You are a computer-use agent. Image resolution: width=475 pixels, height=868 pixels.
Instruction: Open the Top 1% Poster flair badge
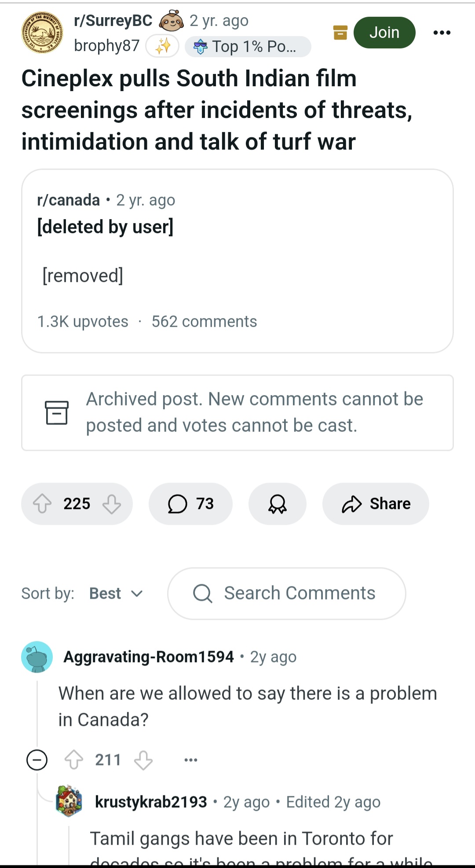click(x=248, y=46)
